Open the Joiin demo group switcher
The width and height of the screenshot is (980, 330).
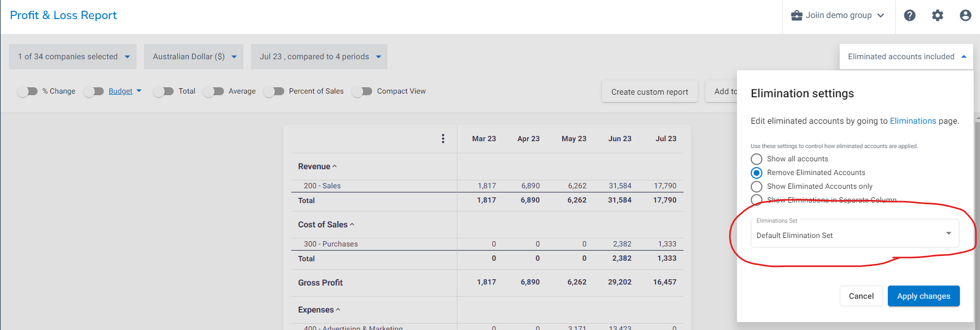[x=838, y=15]
